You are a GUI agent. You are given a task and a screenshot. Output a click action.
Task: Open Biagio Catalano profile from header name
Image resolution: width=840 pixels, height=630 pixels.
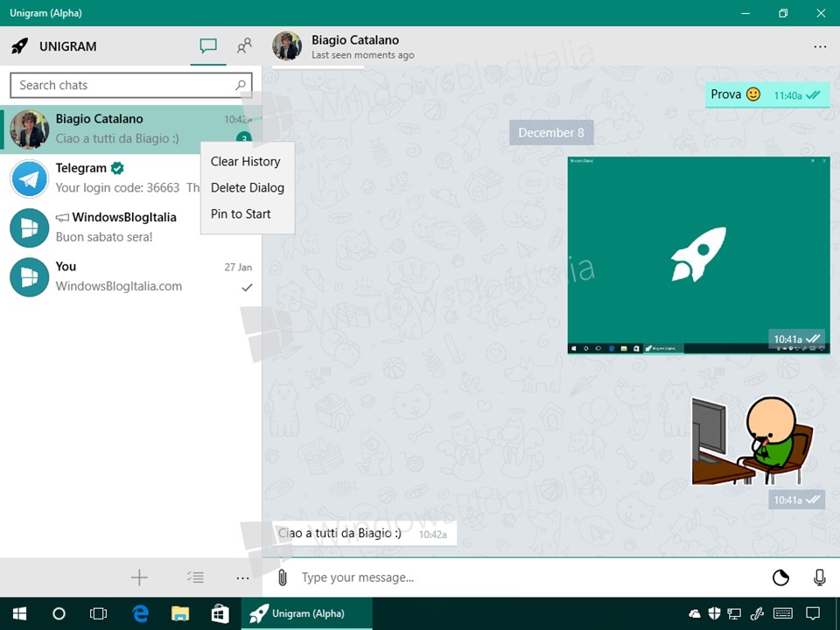pos(355,40)
